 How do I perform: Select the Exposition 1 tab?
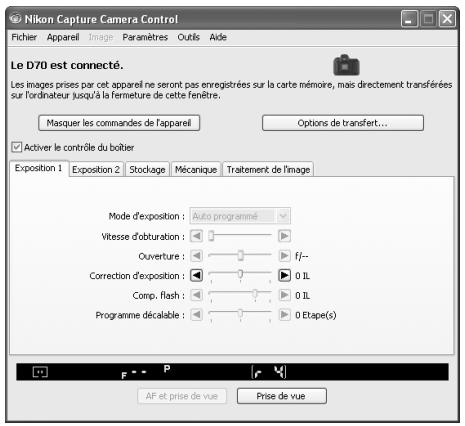tap(39, 168)
